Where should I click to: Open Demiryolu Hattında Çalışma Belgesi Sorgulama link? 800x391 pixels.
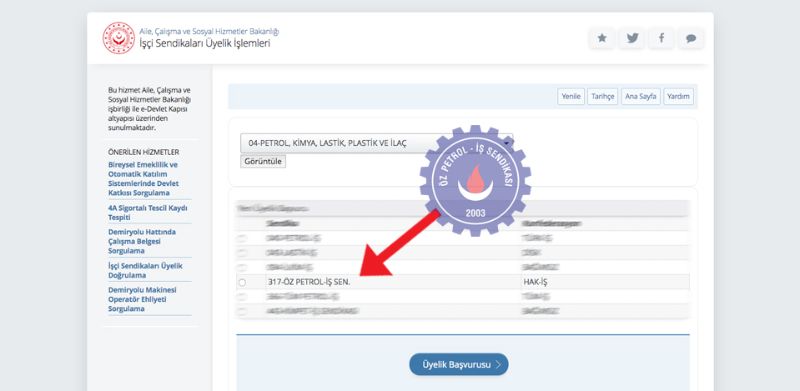(x=142, y=241)
